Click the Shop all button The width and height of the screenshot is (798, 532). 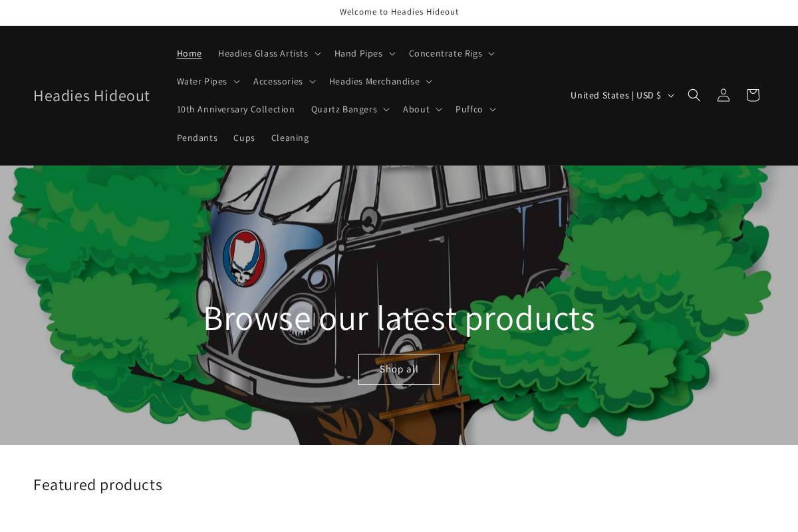398,369
